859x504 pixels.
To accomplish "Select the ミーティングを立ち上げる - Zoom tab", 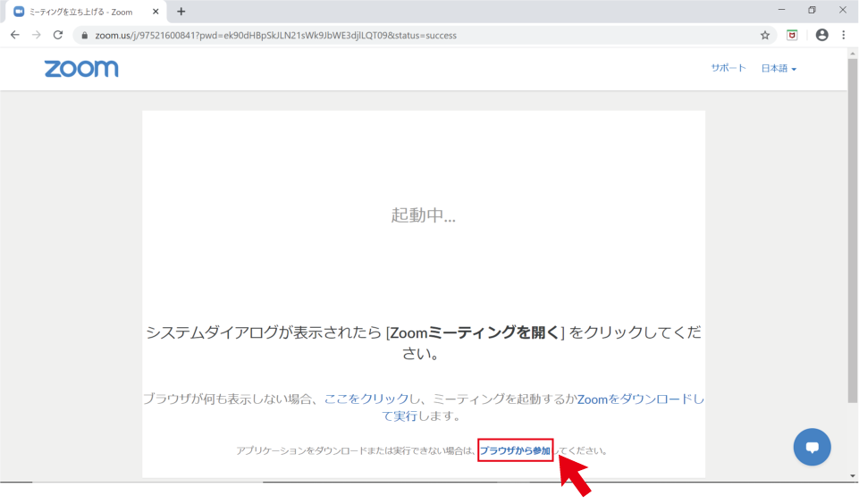I will click(85, 12).
